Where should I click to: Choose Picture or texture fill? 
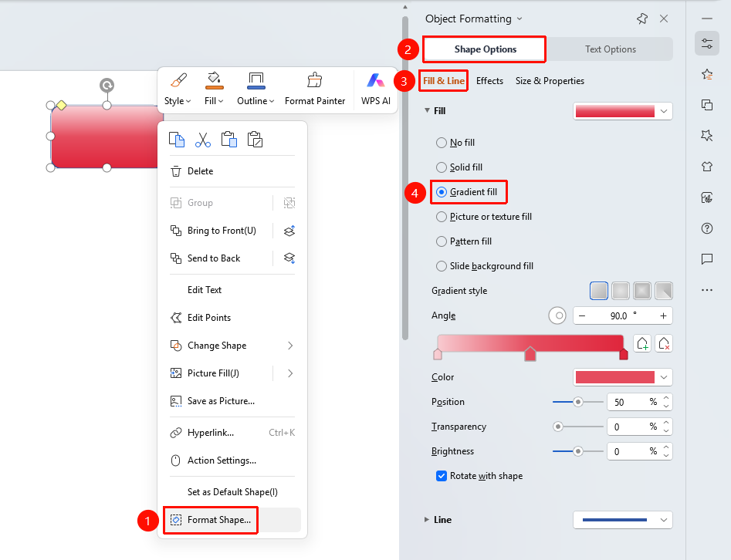point(484,217)
